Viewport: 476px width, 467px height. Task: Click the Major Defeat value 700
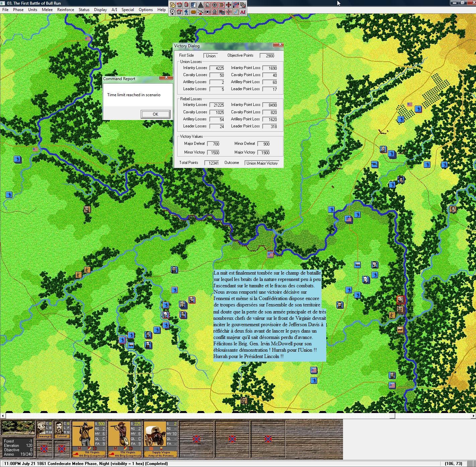click(x=214, y=144)
